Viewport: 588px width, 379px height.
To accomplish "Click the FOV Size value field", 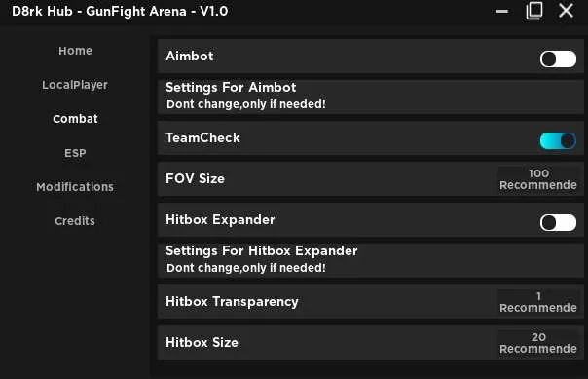I will pos(538,179).
